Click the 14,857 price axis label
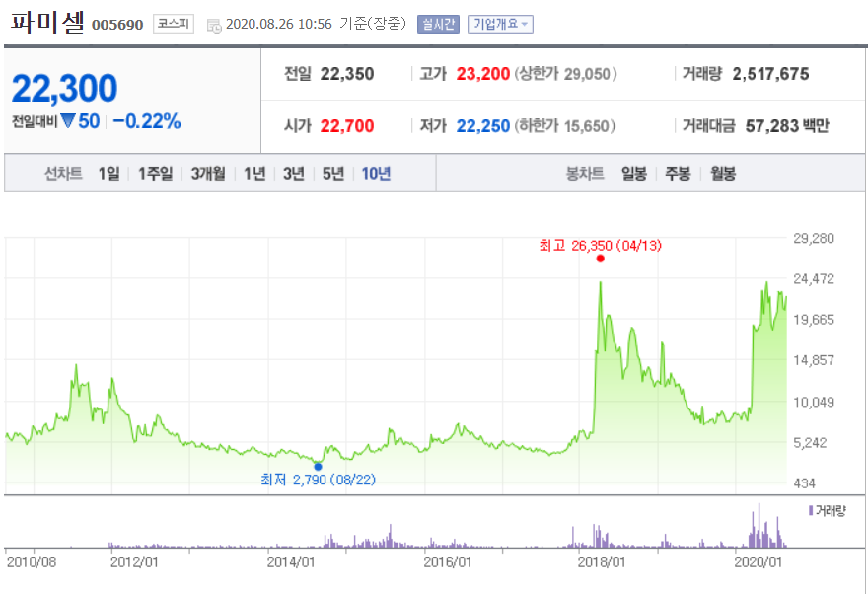Viewport: 868px width, 594px height. pyautogui.click(x=813, y=360)
